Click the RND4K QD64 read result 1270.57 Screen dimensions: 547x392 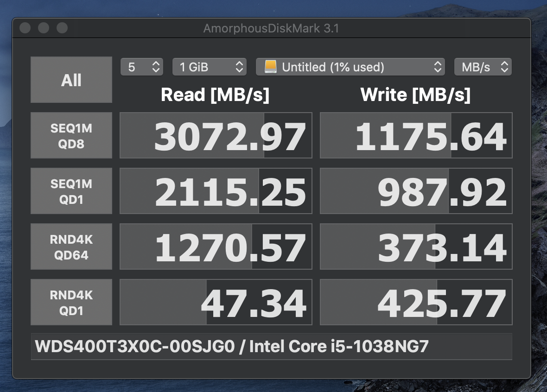click(216, 247)
